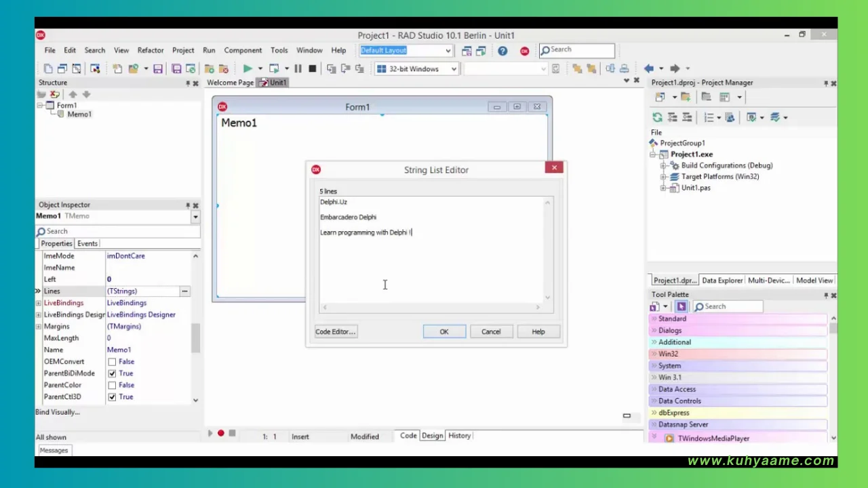Click the Help question mark icon
Screen dimensions: 868x488
point(502,51)
